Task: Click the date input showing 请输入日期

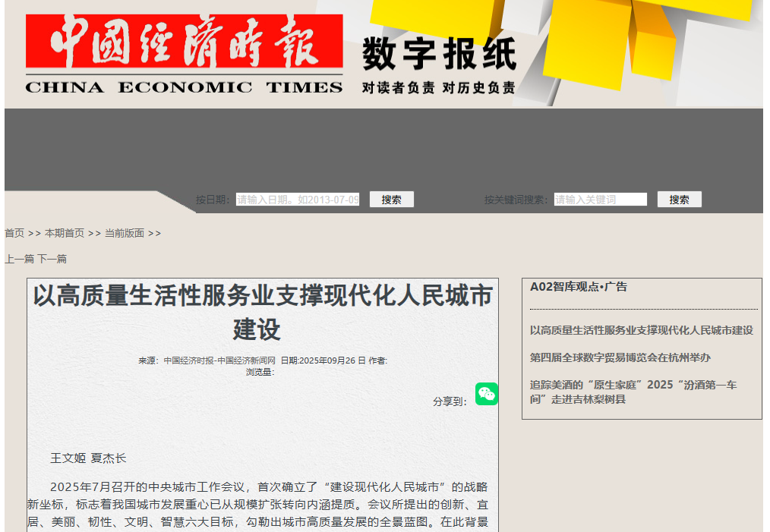Action: pos(298,199)
